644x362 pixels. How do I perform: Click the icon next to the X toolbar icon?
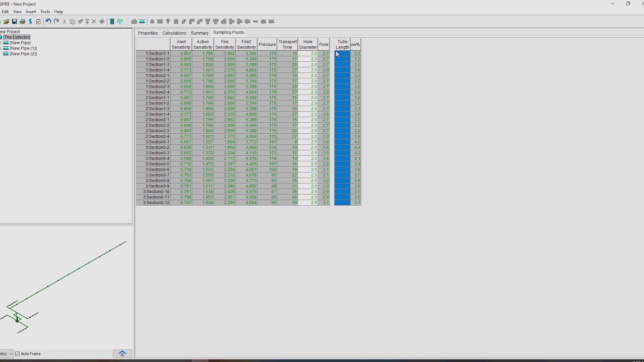[102, 22]
